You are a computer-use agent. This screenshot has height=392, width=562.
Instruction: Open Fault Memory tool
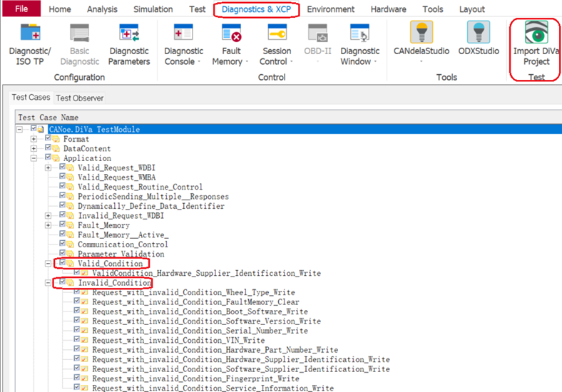pos(231,43)
